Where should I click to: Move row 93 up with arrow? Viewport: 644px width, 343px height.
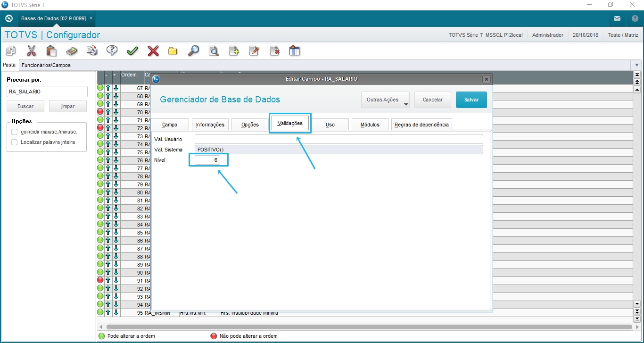[x=108, y=296]
